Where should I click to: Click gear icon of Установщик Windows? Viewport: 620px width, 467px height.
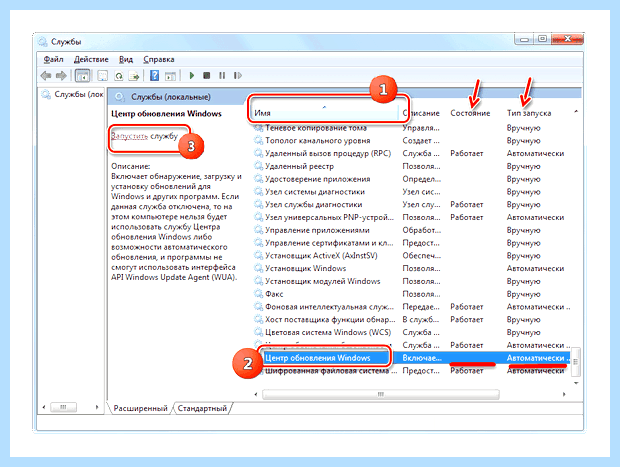(258, 268)
